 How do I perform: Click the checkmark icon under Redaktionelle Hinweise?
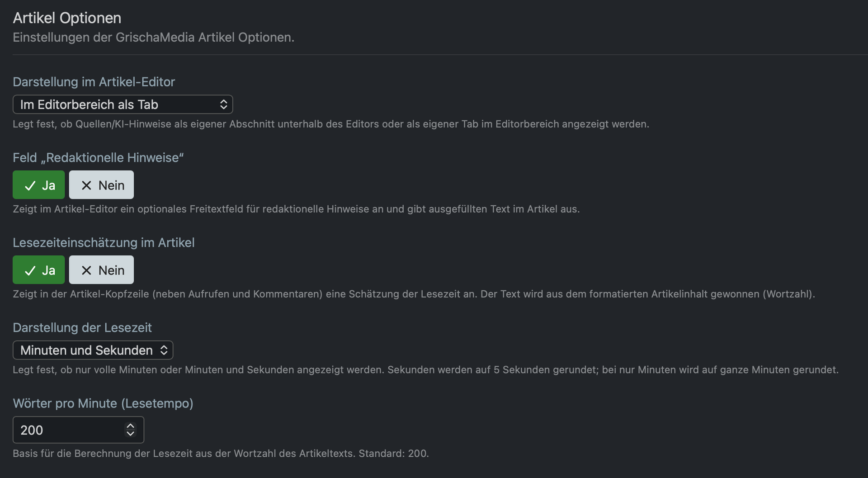pyautogui.click(x=30, y=185)
